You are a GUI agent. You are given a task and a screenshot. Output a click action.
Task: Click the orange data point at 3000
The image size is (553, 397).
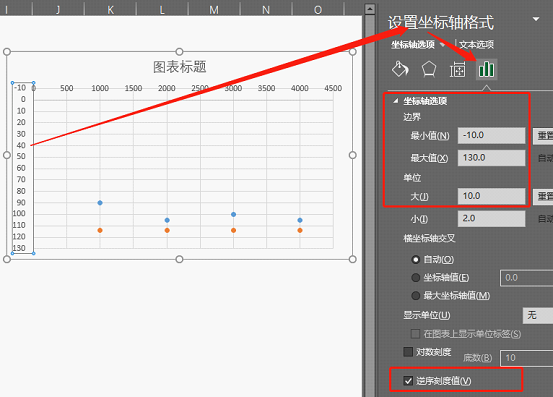pos(233,230)
